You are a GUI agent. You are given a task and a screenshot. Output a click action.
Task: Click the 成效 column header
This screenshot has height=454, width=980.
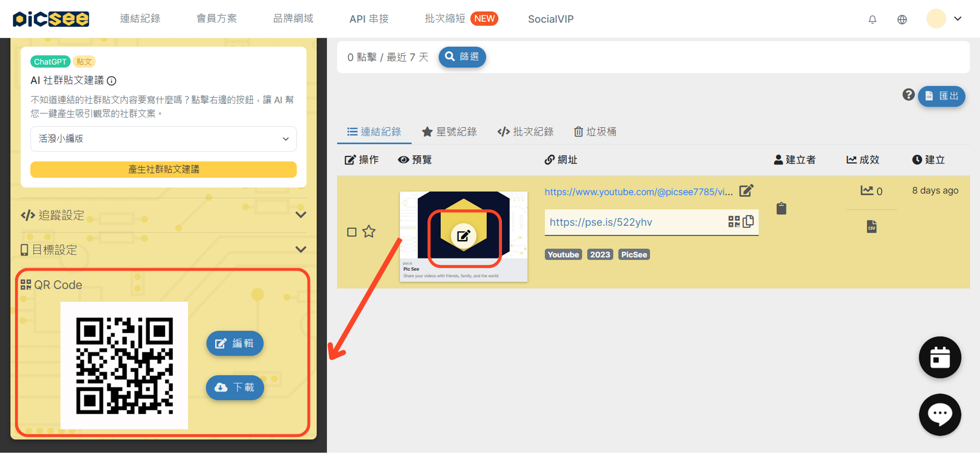[x=863, y=160]
